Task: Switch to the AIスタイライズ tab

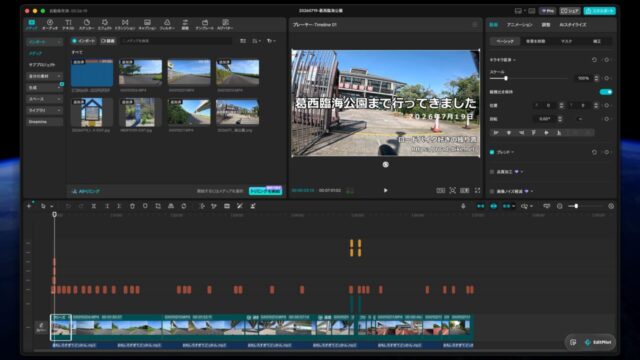Action: coord(573,25)
